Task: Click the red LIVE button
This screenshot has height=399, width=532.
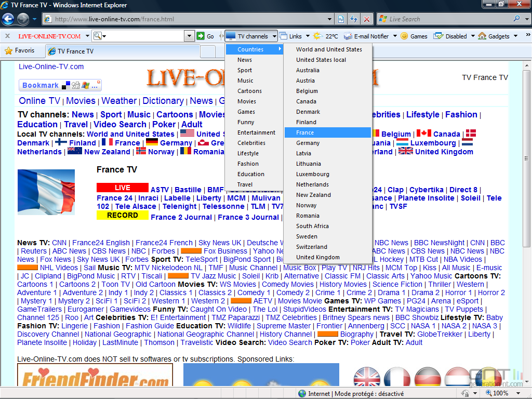Action: click(123, 188)
